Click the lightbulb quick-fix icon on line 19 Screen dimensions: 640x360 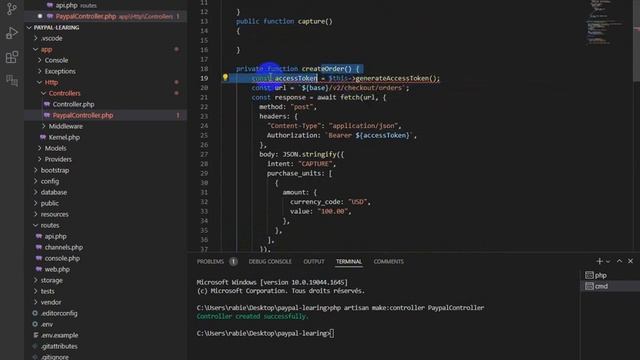point(225,78)
